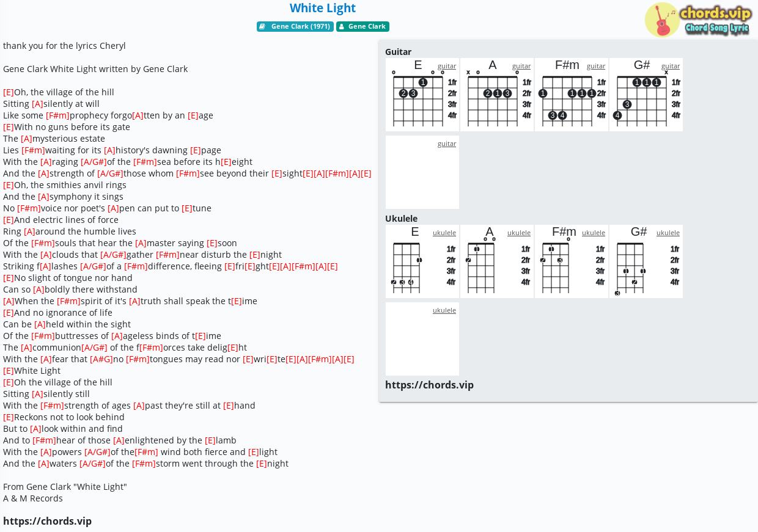Click [F#m] chord before 'storm went through'
Viewport: 758px width, 532px height.
click(x=144, y=464)
